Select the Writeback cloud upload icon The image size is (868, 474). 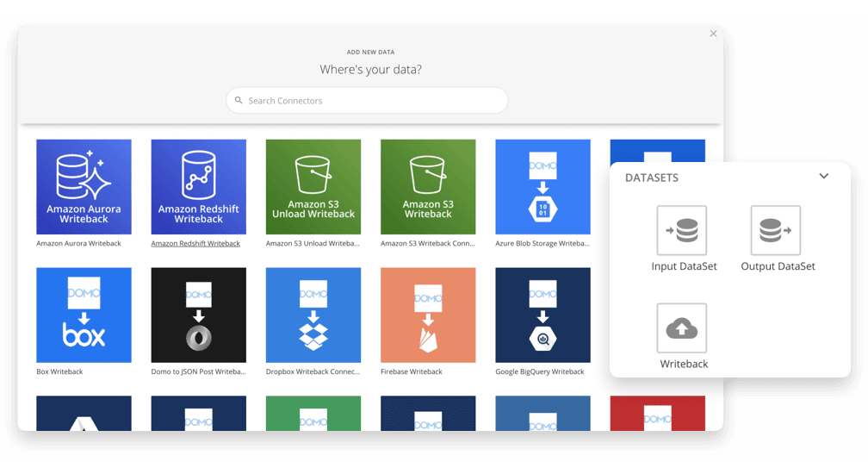[681, 327]
